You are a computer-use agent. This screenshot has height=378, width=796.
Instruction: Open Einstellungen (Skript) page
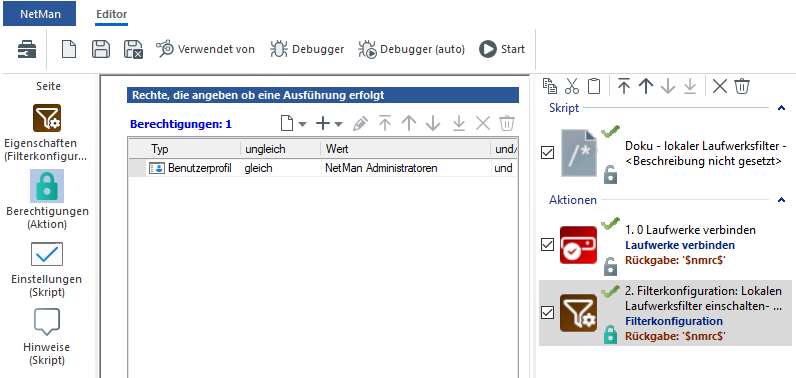47,270
